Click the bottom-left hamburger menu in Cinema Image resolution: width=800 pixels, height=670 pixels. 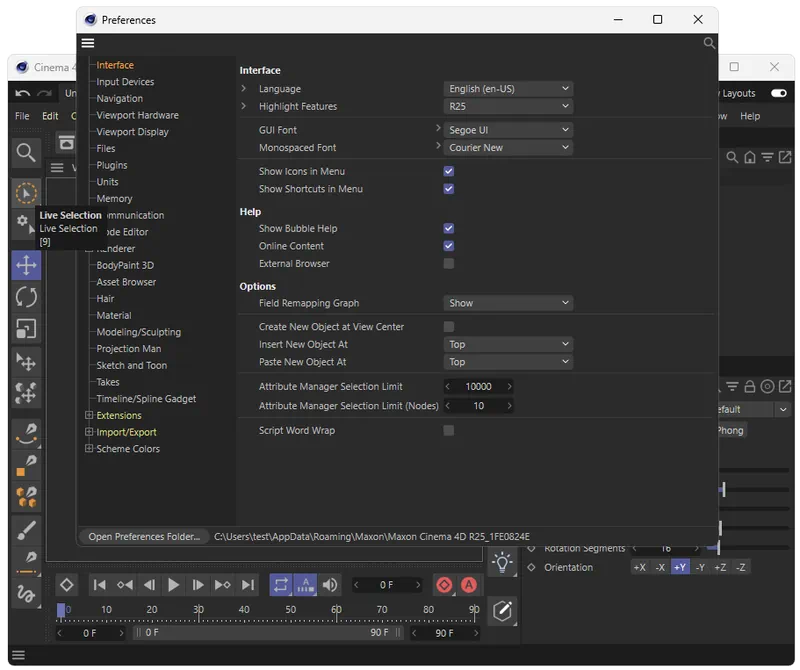18,655
